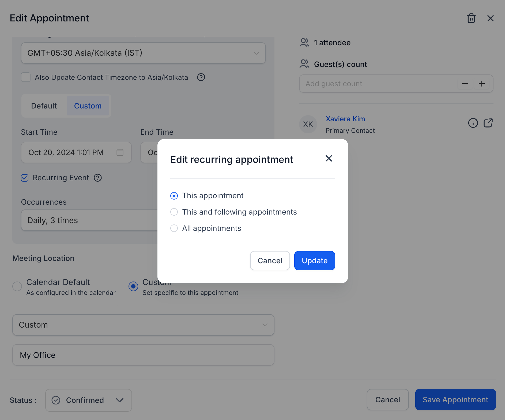Click help icon next to Recurring Event
The width and height of the screenshot is (505, 420).
click(98, 178)
